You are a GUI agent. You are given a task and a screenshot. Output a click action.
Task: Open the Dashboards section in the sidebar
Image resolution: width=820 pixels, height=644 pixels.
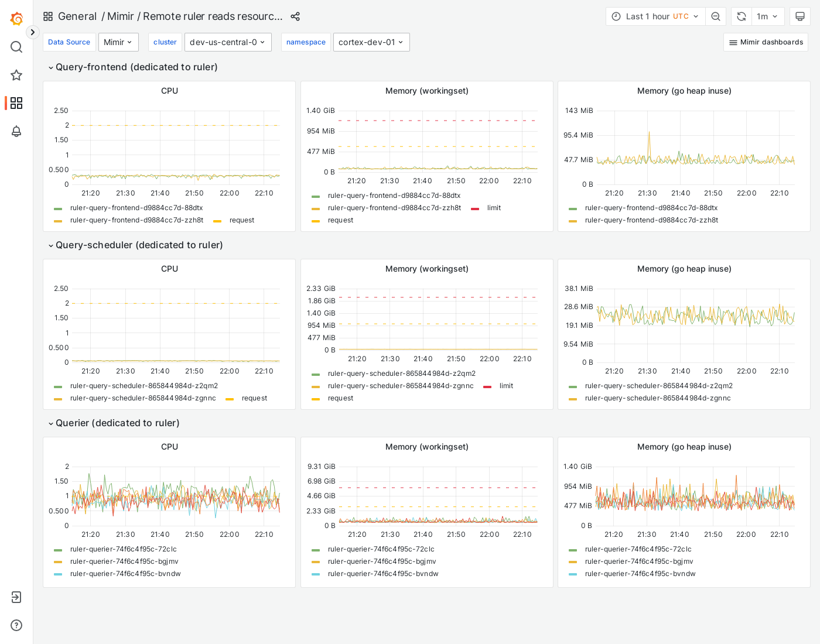16,103
